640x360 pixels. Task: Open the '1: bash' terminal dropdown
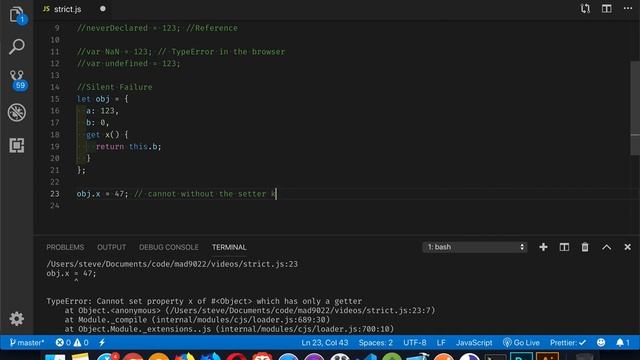pos(475,247)
